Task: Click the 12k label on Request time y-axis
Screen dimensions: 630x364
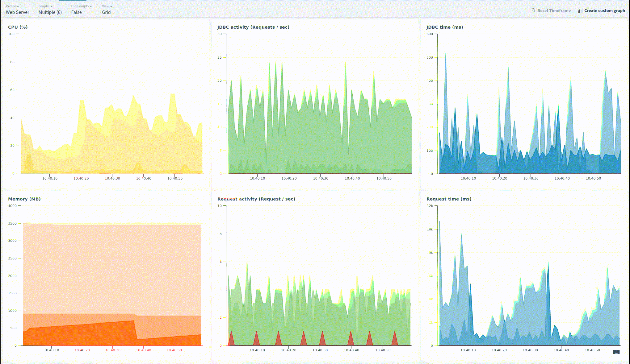Action: (430, 206)
